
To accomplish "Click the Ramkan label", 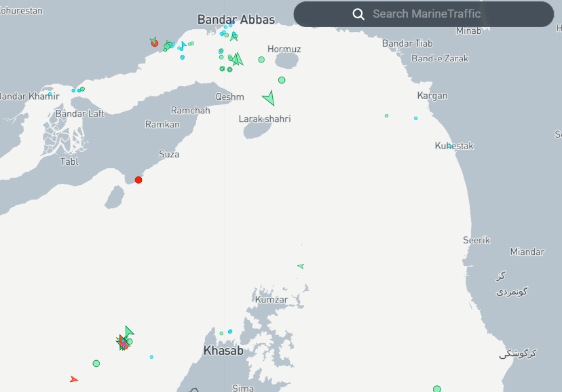I will coord(162,124).
